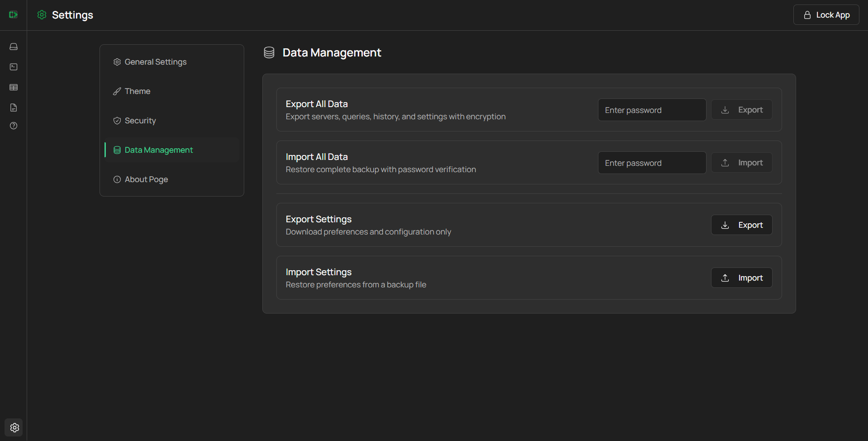Open the About Poge section
This screenshot has width=868, height=441.
[x=146, y=179]
